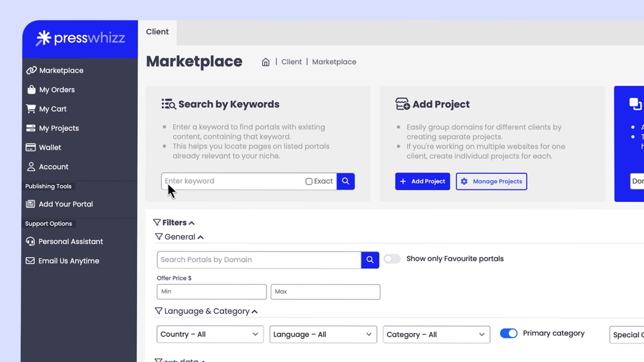The image size is (644, 362).
Task: Click the keyword search magnifier button
Action: pos(346,181)
